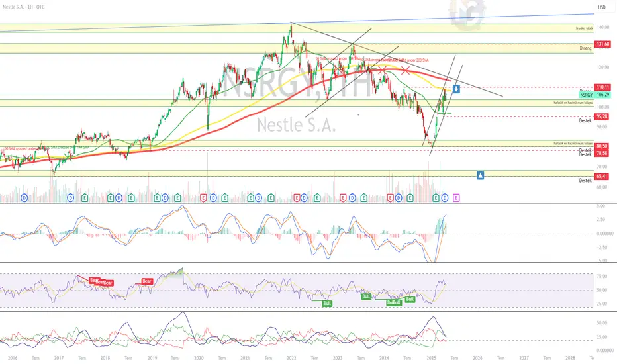
Task: Click the 95,28 red price label
Action: [x=602, y=117]
